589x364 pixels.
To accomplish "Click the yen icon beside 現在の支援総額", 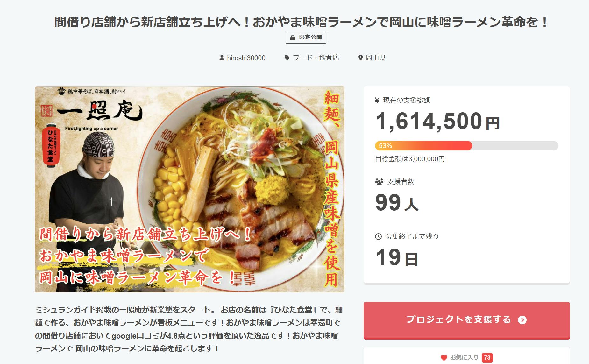I will coord(377,101).
